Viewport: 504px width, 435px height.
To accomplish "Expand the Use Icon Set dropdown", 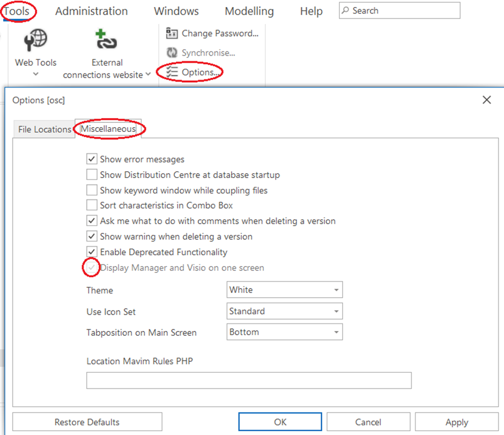I will coord(336,312).
